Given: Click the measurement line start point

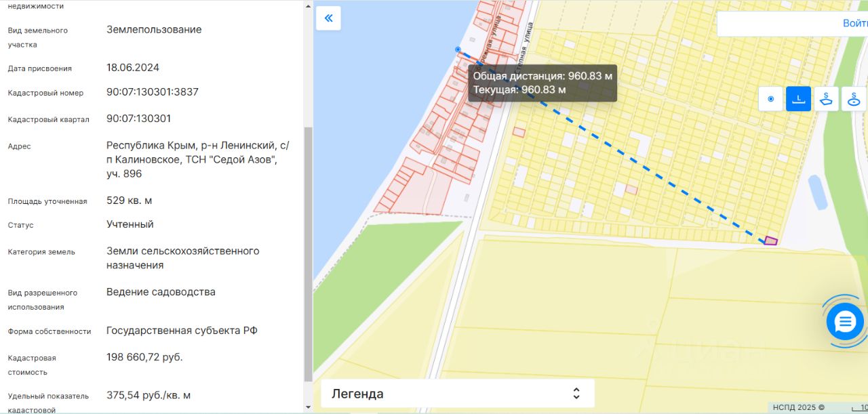Looking at the screenshot, I should 458,49.
